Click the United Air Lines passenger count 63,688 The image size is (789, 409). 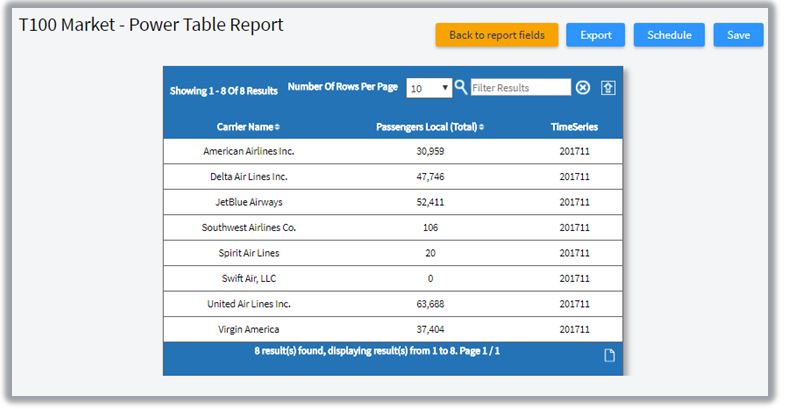point(430,304)
